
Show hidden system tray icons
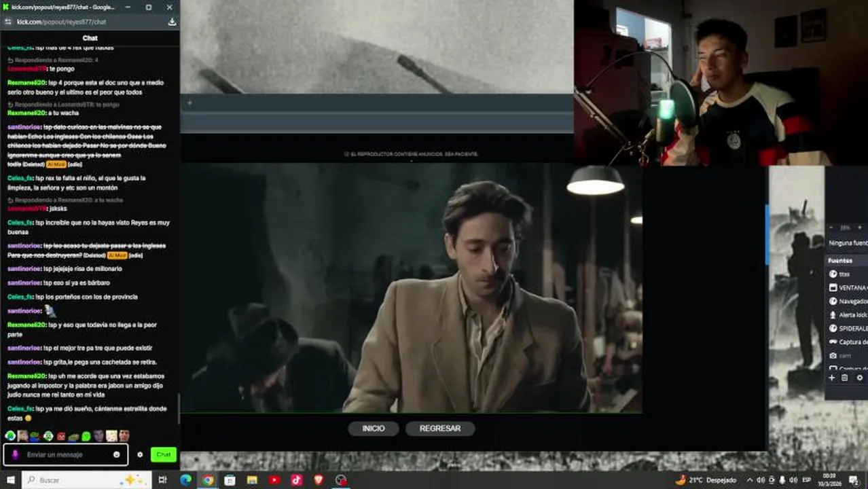750,480
